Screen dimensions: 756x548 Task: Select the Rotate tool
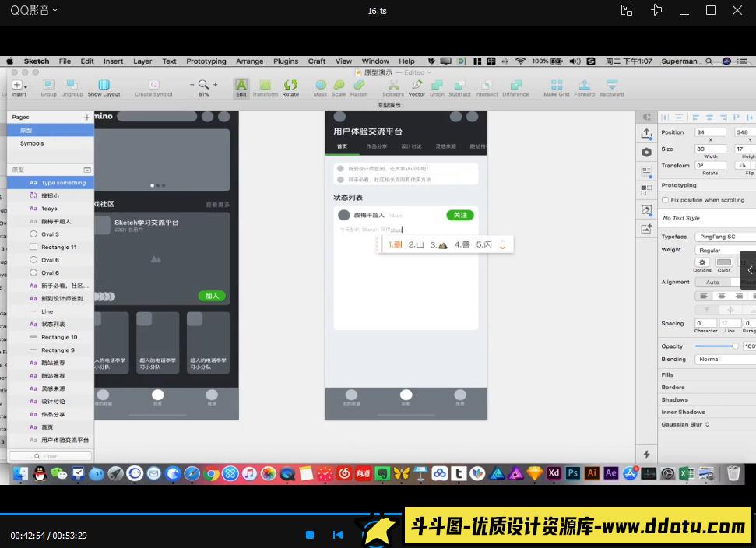[x=290, y=88]
